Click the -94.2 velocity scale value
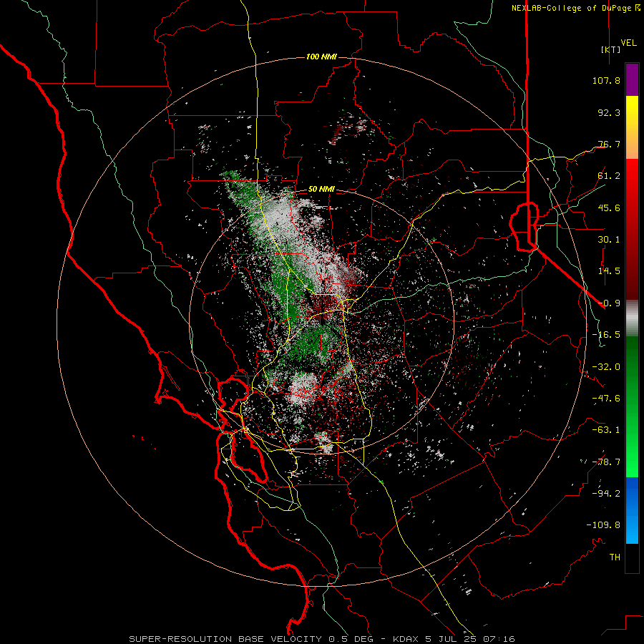 tap(606, 494)
